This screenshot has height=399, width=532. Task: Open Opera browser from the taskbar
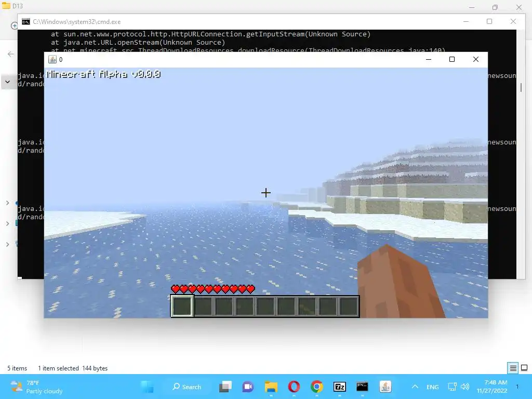[x=294, y=387]
